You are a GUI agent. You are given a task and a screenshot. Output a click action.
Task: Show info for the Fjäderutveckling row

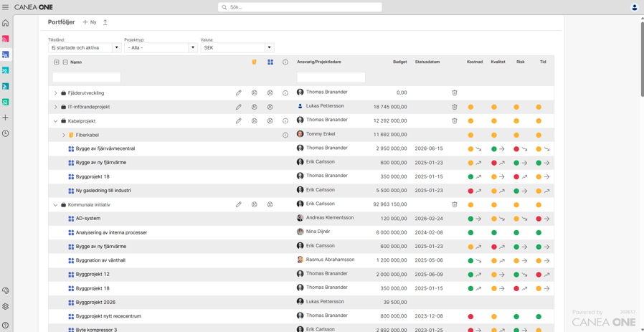285,93
